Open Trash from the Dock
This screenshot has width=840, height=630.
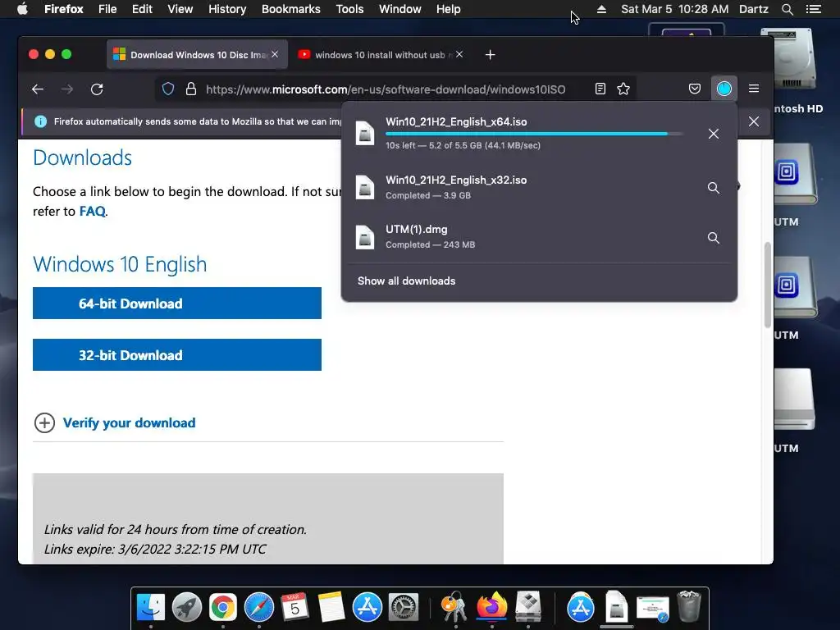point(689,607)
